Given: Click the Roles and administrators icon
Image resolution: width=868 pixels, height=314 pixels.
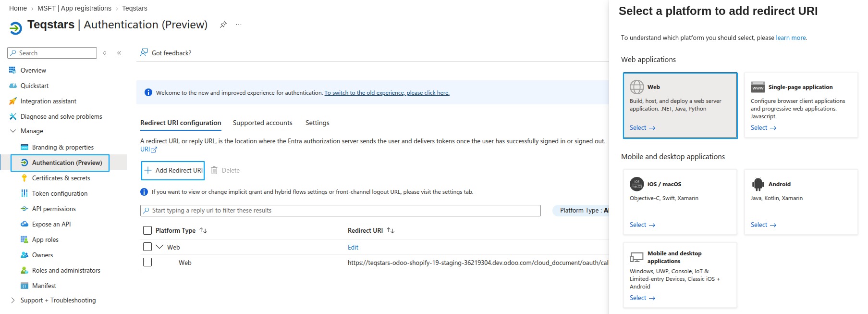Looking at the screenshot, I should pyautogui.click(x=24, y=270).
